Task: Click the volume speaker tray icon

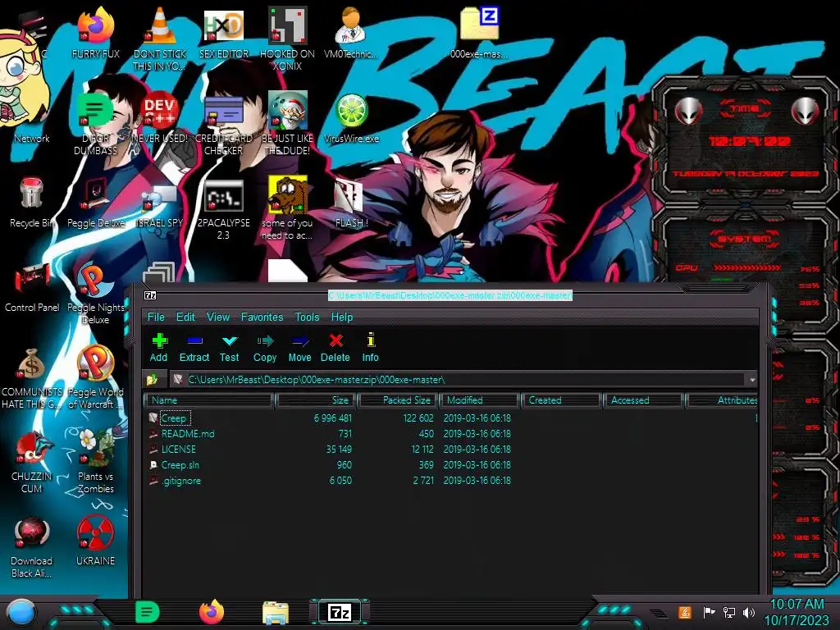Action: point(748,612)
